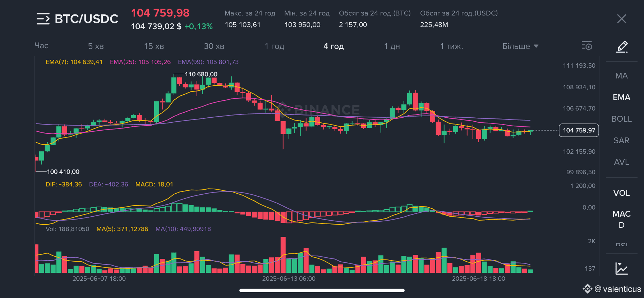This screenshot has width=644, height=298.
Task: Select the 5 хв timeframe
Action: (x=96, y=46)
